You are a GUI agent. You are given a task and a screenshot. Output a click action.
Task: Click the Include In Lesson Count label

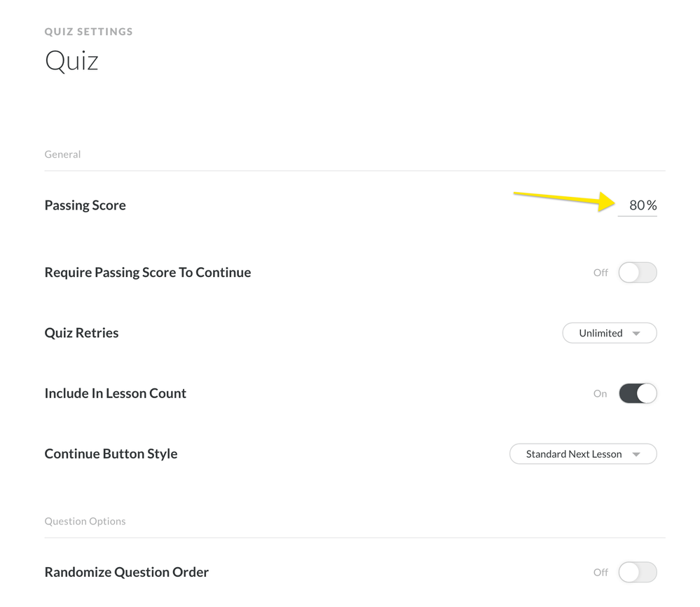pos(115,393)
